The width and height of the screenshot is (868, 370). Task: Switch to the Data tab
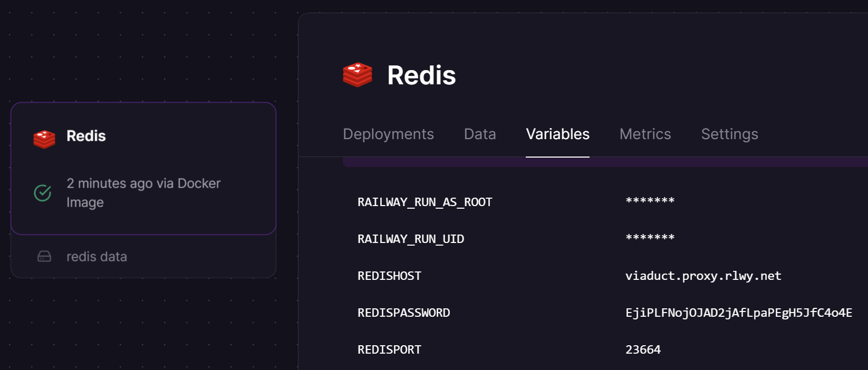pyautogui.click(x=480, y=134)
